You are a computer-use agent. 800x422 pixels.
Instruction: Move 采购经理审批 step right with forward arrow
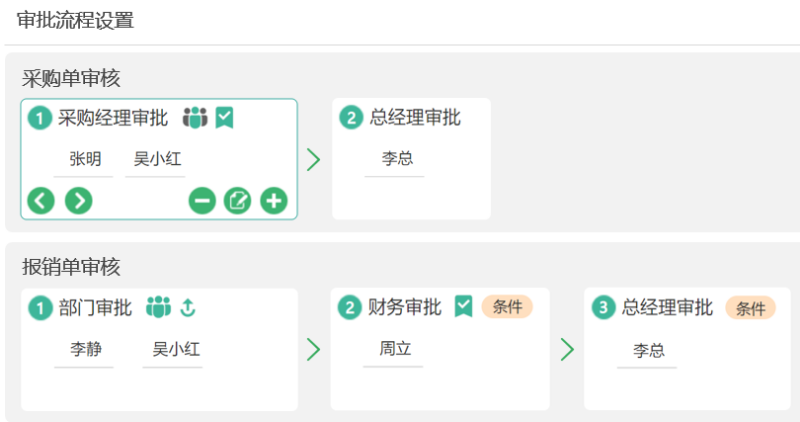pos(79,201)
